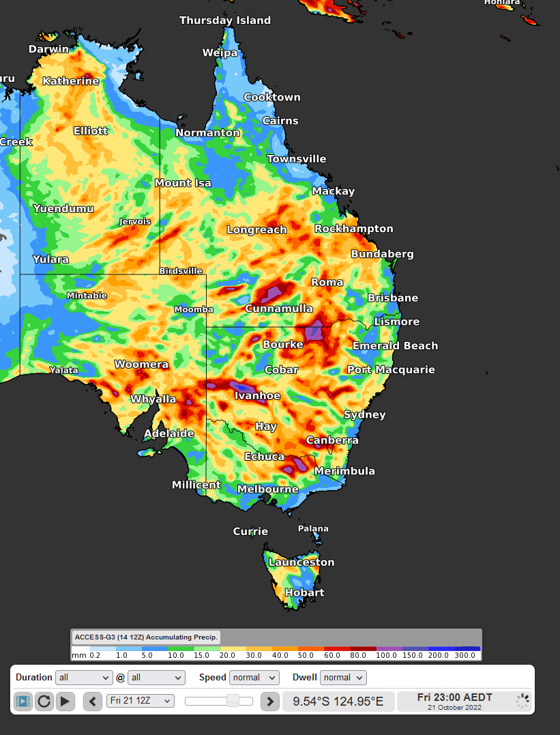Screen dimensions: 560x735
Task: Advance with the next timestep arrow
Action: click(x=270, y=702)
